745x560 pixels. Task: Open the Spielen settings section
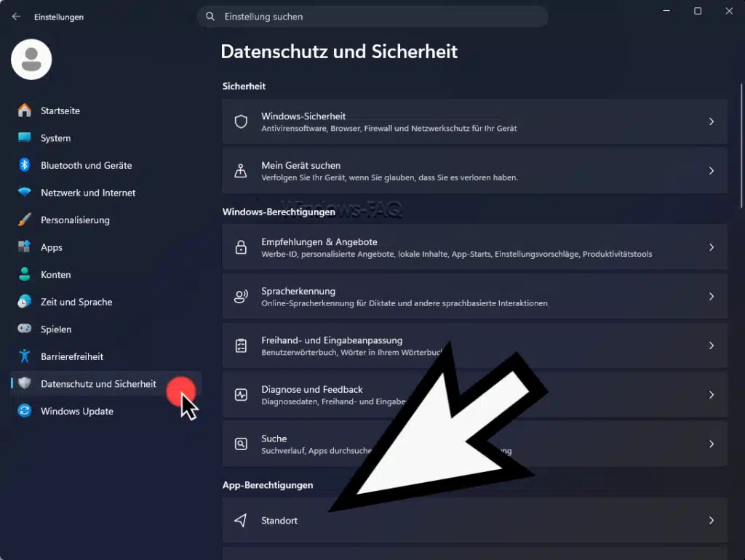point(106,329)
